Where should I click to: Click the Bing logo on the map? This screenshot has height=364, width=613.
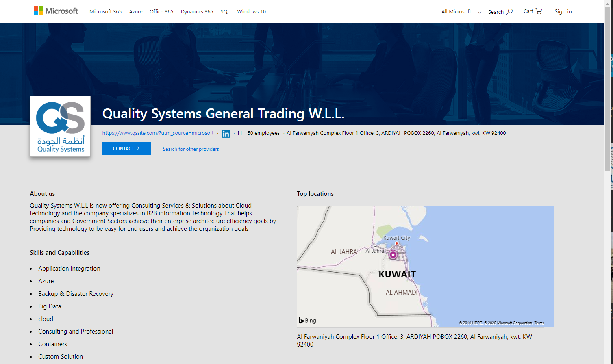pos(307,320)
